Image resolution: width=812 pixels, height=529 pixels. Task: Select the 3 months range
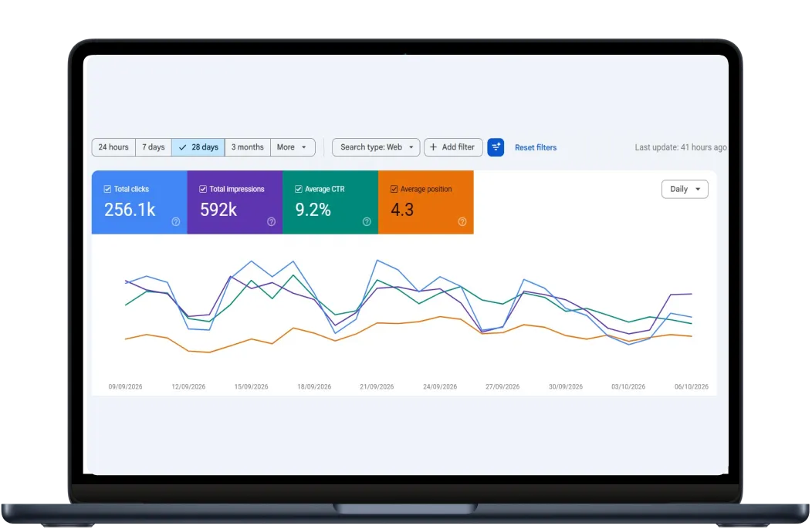tap(248, 147)
